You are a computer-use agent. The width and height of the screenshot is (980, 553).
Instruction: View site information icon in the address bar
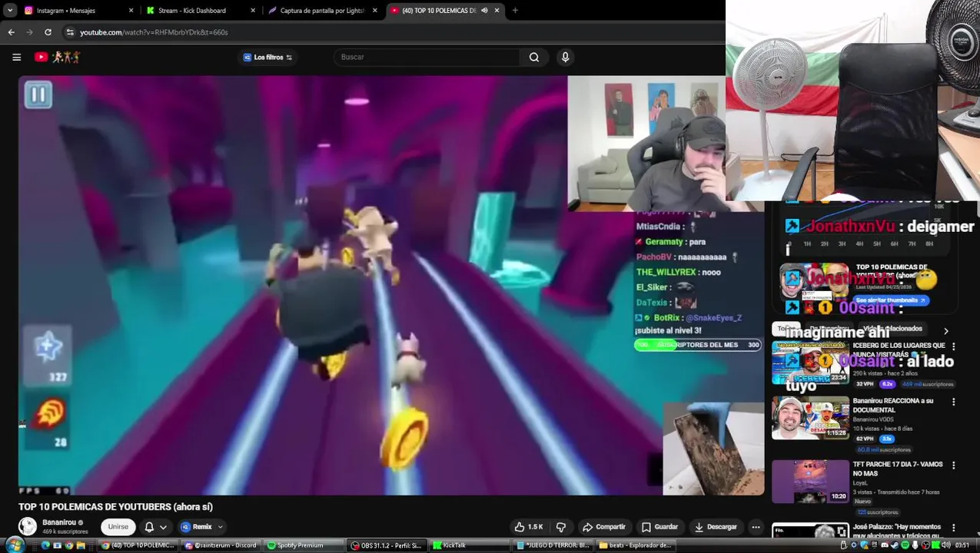[70, 32]
